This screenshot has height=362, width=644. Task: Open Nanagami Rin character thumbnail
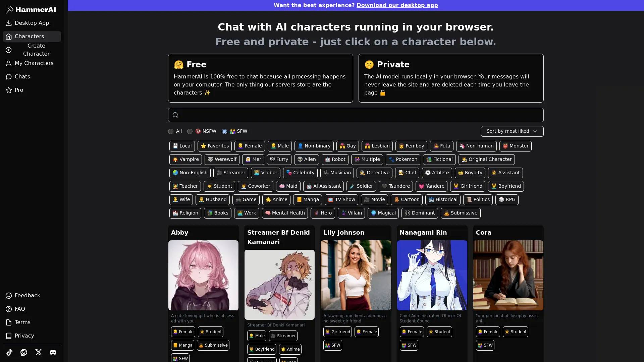coord(432,275)
